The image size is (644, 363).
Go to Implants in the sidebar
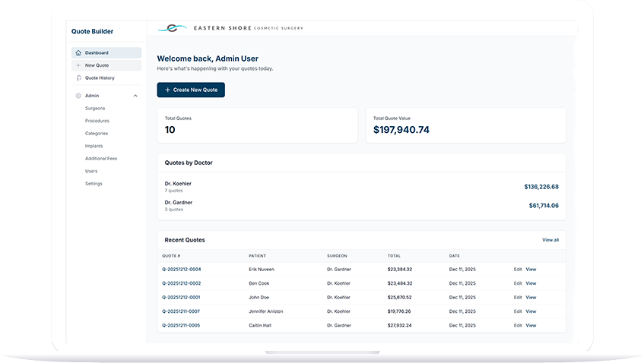click(94, 146)
